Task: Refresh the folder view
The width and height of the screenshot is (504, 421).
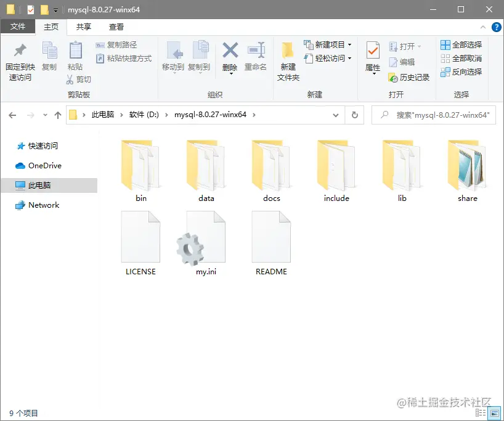Action: coord(354,115)
